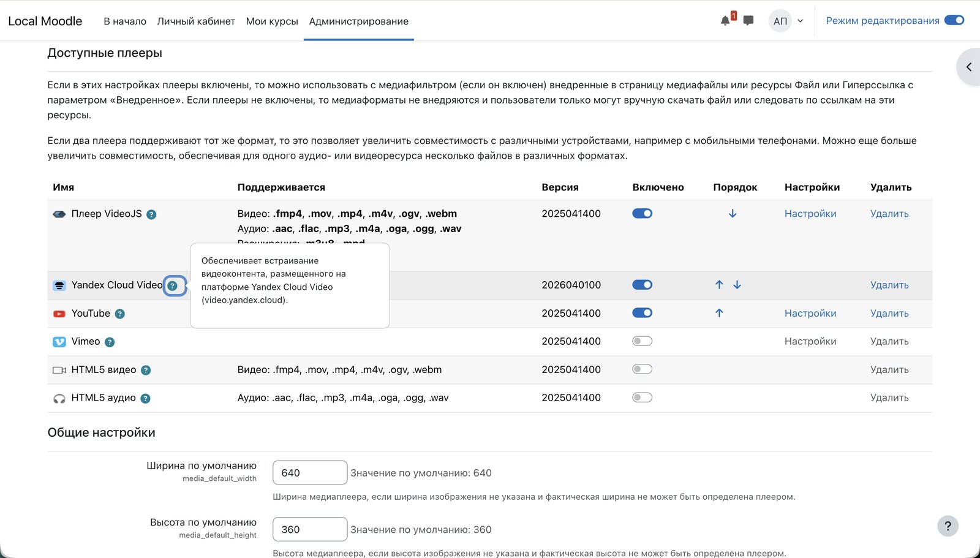This screenshot has width=980, height=558.
Task: Click the Поддерживается column header
Action: pyautogui.click(x=281, y=187)
